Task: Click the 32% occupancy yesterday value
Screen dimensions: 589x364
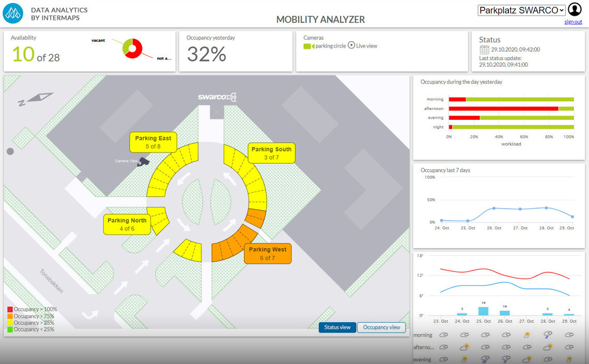Action: [207, 54]
